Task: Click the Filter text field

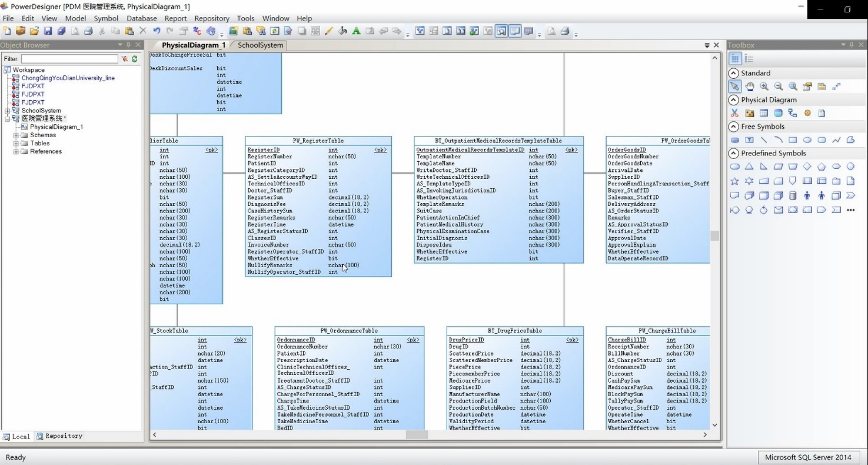Action: 69,59
